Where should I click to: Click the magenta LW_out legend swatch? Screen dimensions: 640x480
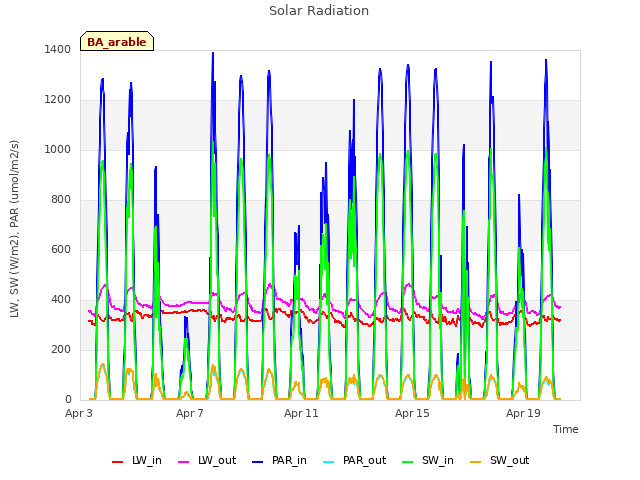[184, 462]
